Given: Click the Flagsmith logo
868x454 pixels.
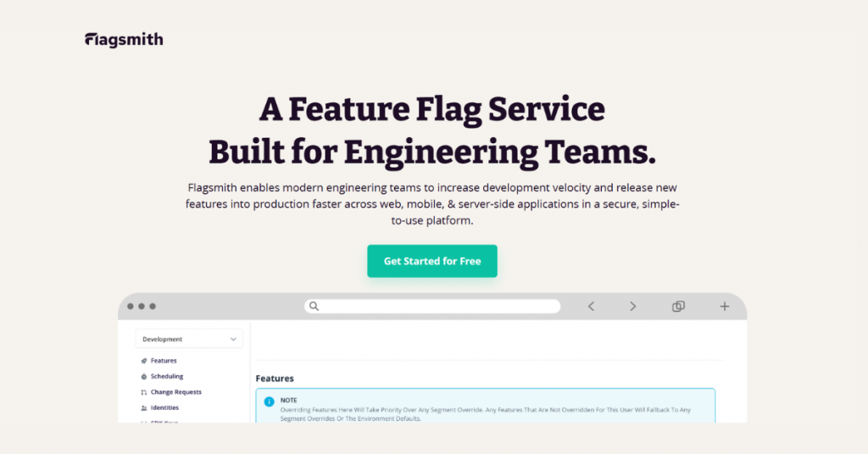Looking at the screenshot, I should coord(124,40).
